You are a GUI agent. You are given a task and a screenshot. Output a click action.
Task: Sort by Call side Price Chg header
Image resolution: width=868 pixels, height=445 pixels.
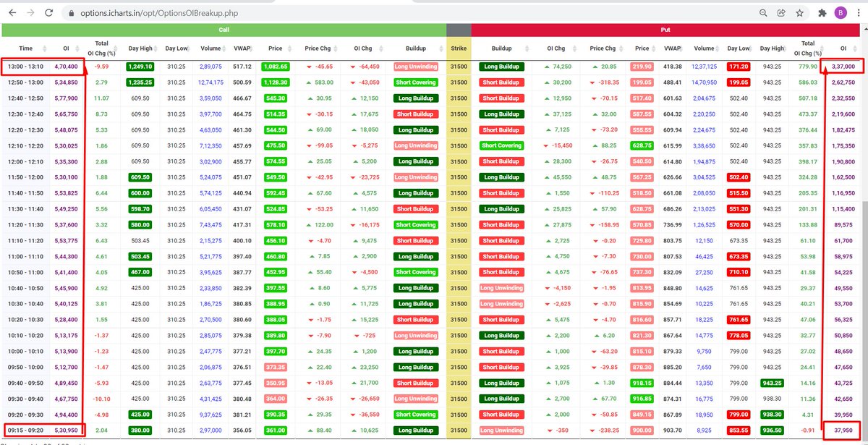click(318, 48)
